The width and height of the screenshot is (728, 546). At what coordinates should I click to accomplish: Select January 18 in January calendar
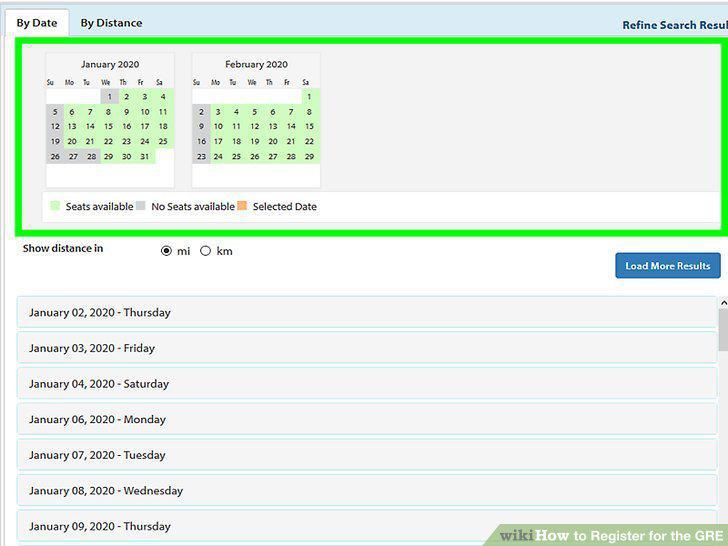point(163,126)
